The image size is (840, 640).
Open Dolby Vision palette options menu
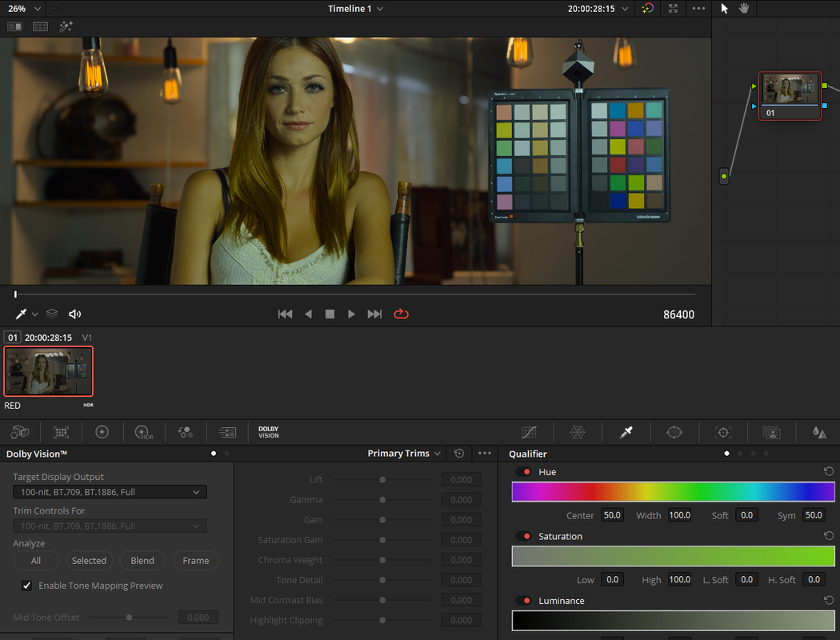[x=485, y=453]
